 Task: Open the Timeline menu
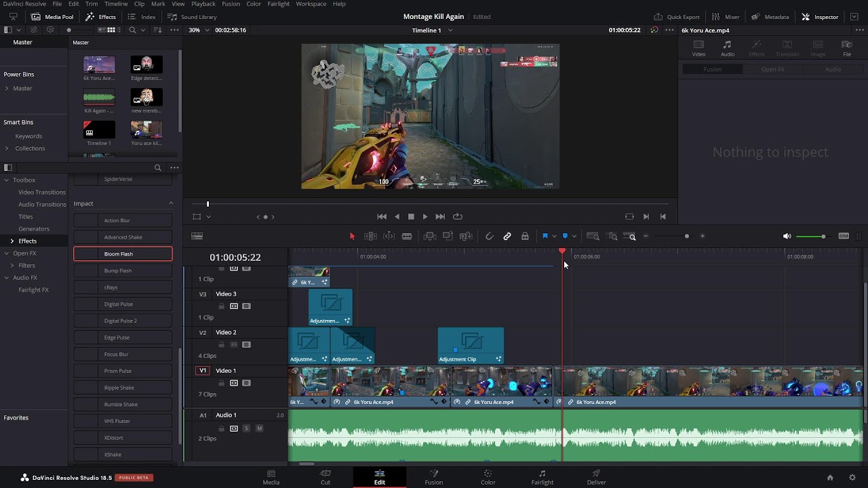coord(115,4)
